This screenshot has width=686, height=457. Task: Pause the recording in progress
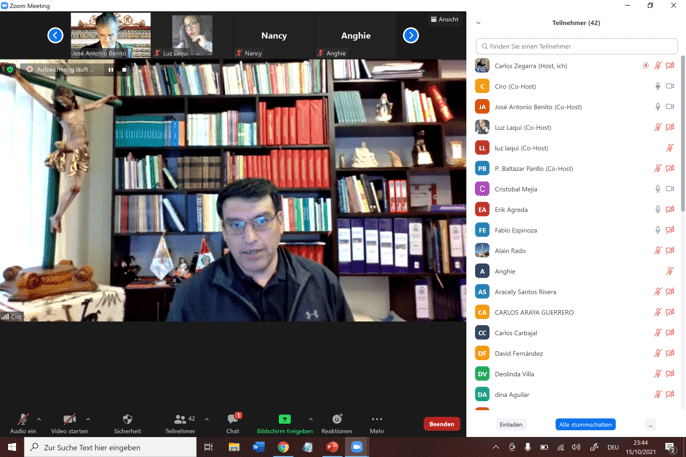coord(111,70)
